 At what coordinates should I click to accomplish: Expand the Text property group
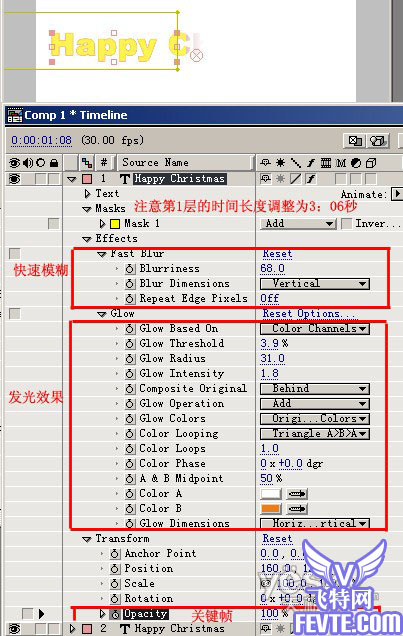click(87, 194)
